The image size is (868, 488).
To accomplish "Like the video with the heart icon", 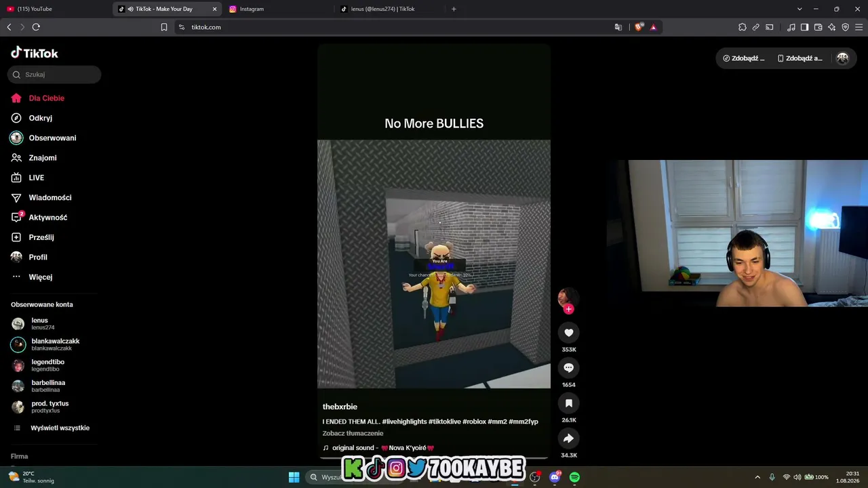I will coord(569,332).
